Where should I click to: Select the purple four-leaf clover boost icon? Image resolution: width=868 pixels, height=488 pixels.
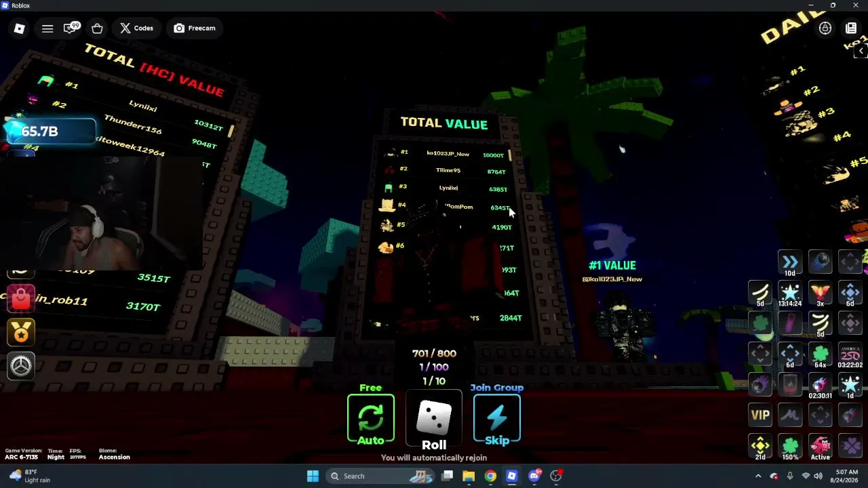[850, 446]
